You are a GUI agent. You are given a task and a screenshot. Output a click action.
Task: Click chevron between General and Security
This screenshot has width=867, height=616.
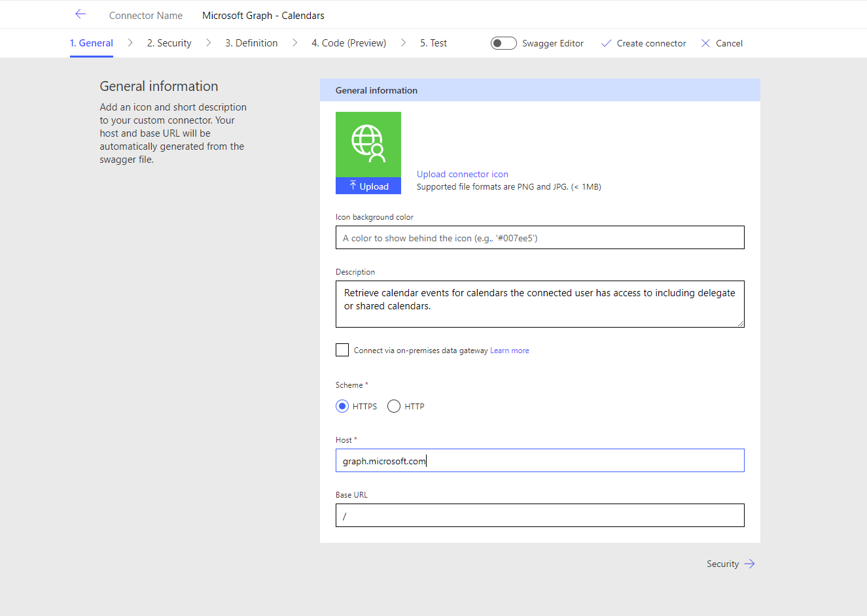pos(130,43)
